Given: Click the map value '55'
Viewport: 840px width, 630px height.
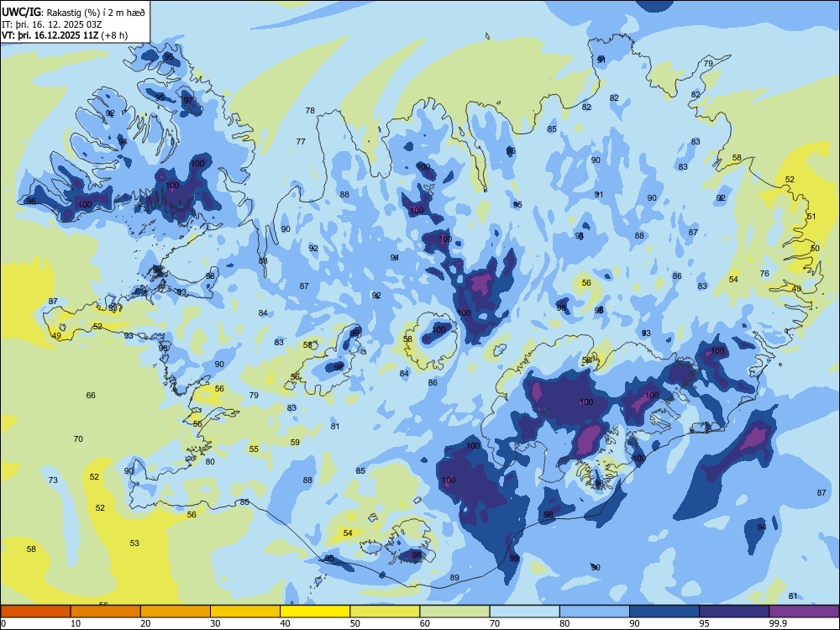Looking at the screenshot, I should point(254,449).
